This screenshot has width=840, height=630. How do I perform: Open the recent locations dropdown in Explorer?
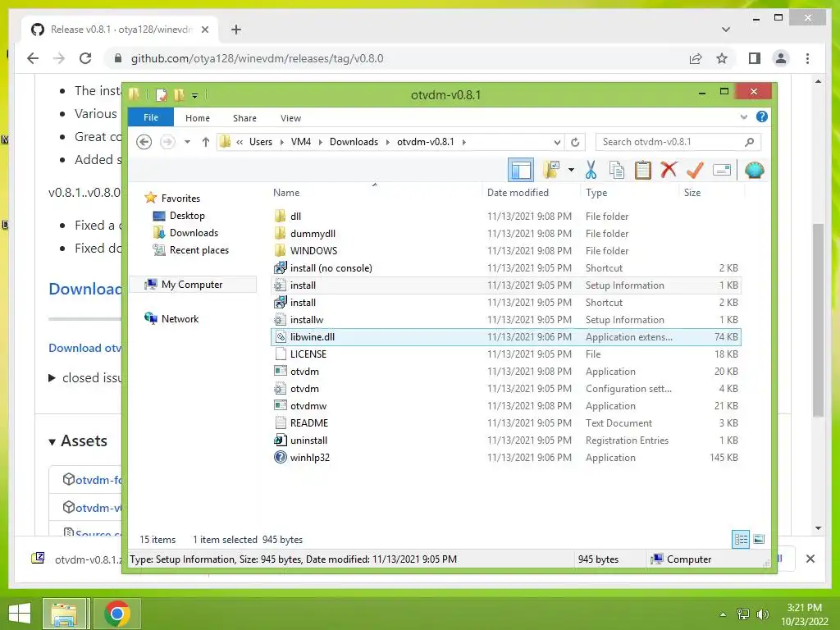tap(187, 142)
